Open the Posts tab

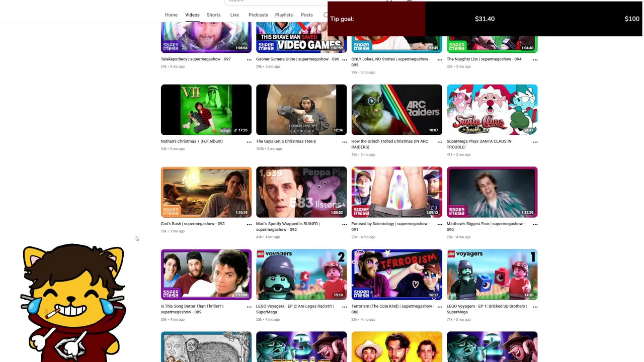point(306,15)
